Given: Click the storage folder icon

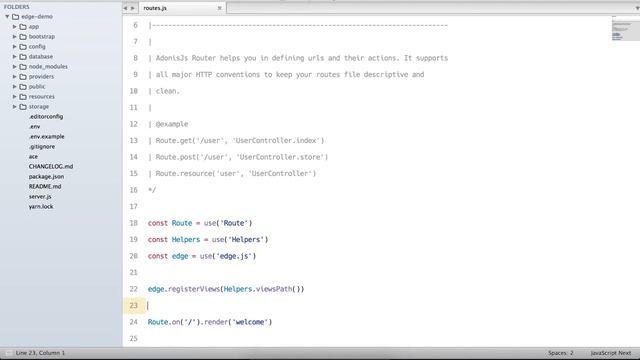Looking at the screenshot, I should [23, 107].
